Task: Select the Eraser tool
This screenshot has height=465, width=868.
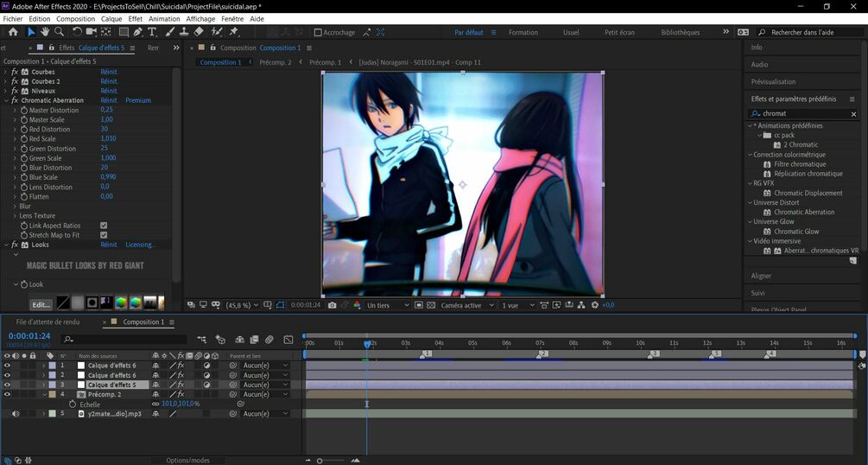Action: pyautogui.click(x=199, y=32)
